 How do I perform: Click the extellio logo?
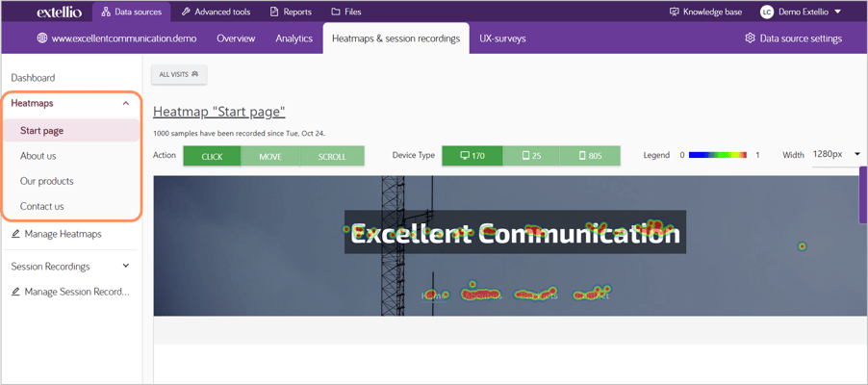tap(60, 12)
